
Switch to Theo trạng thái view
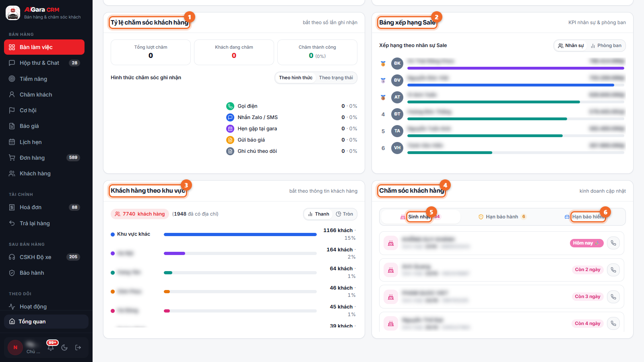tap(336, 78)
